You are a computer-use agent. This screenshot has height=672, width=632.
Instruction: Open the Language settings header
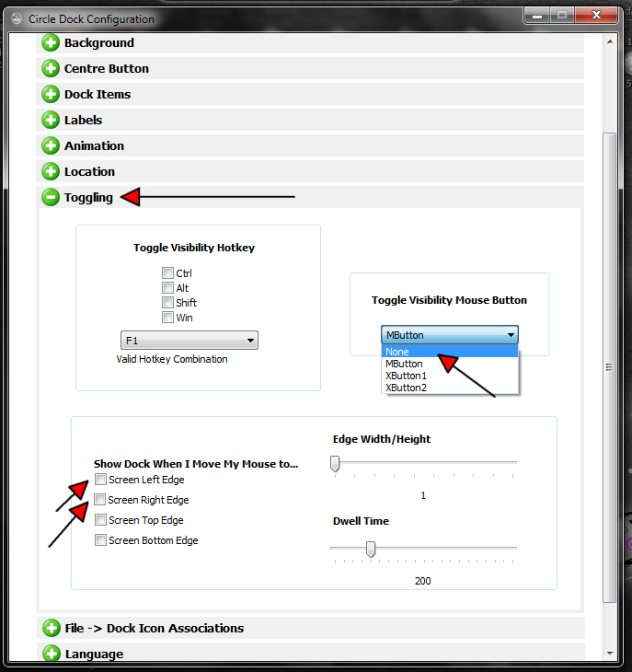pos(310,653)
